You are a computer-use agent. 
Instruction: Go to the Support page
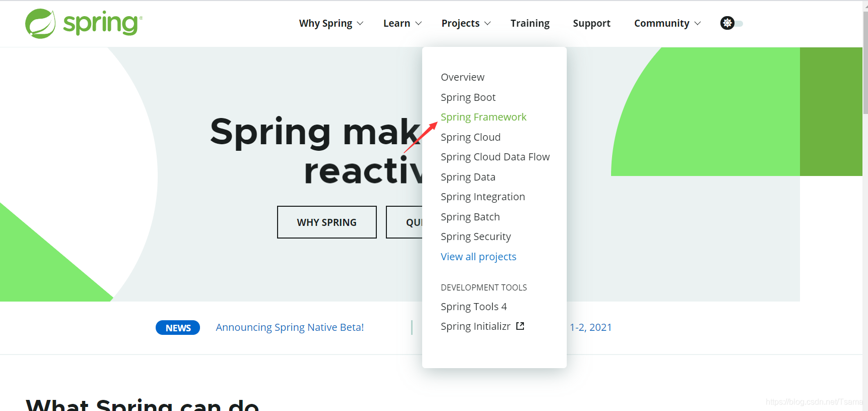[591, 23]
